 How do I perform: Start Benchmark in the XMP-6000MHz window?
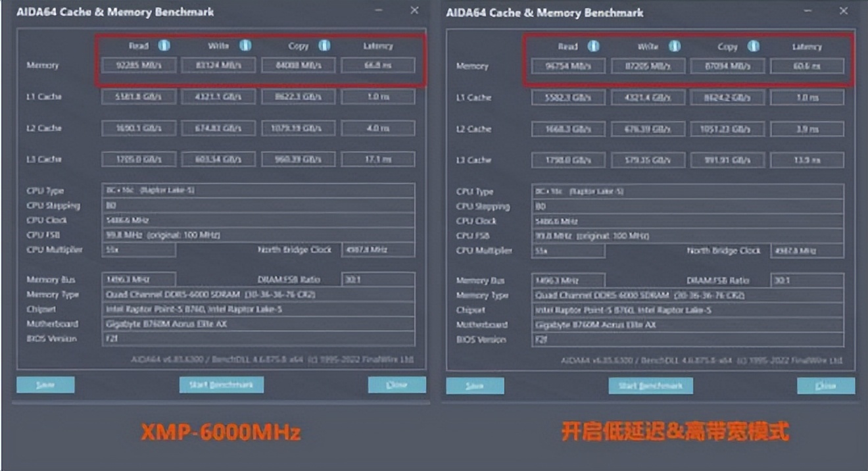pos(222,385)
